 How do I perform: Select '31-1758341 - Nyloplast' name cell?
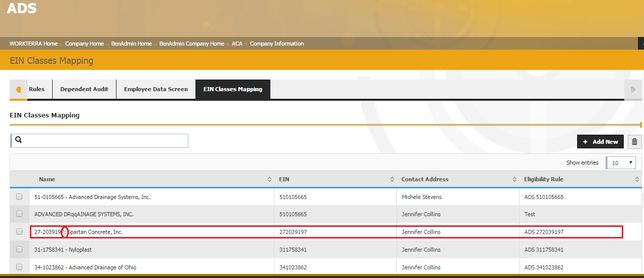[x=63, y=250]
